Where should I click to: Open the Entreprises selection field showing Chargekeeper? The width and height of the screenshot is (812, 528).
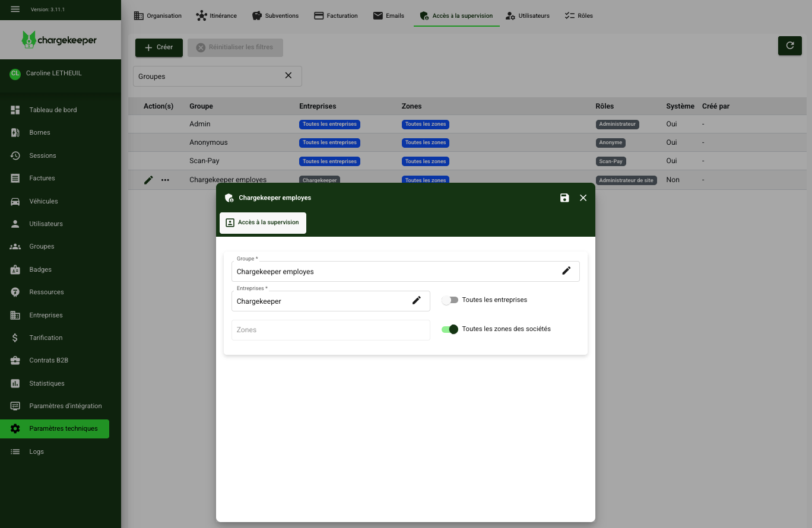pyautogui.click(x=321, y=301)
